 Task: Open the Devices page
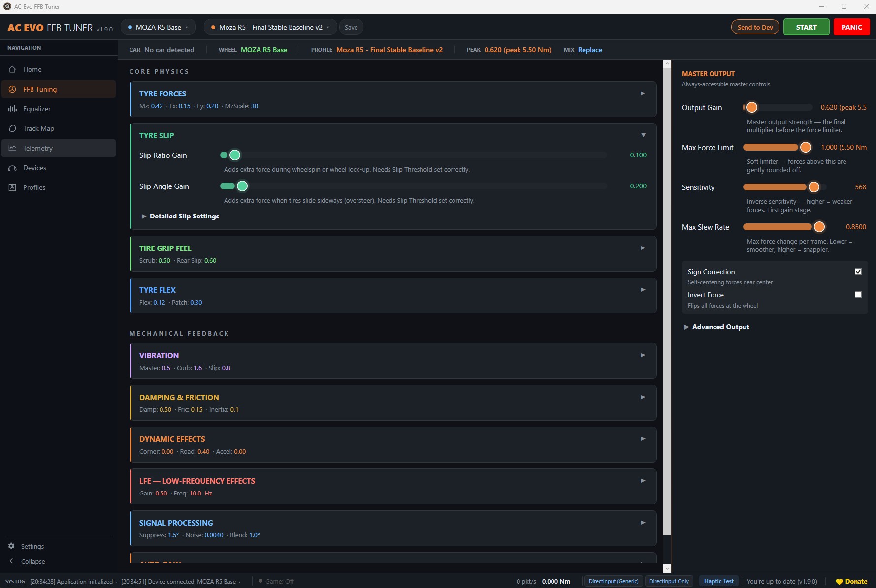click(x=59, y=168)
